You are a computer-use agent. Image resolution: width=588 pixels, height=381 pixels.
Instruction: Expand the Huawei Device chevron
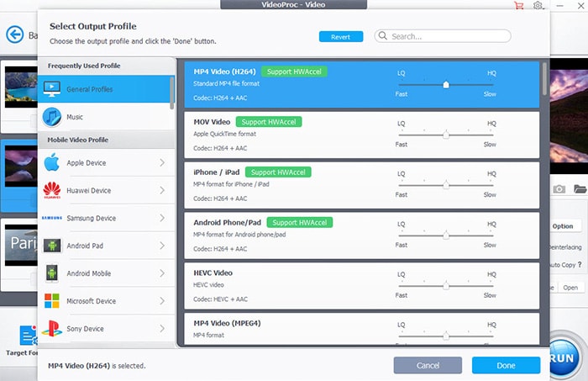(x=162, y=190)
